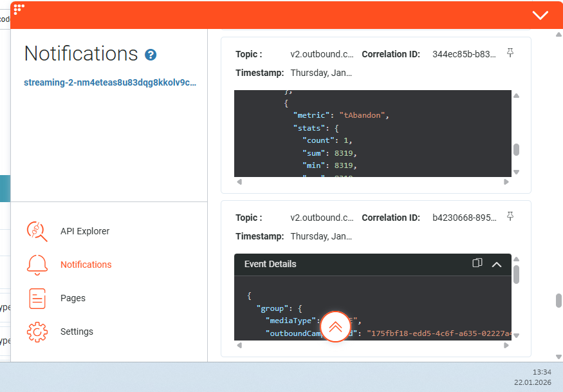Click the Pages document icon
Viewport: 563px width, 392px height.
tap(37, 298)
